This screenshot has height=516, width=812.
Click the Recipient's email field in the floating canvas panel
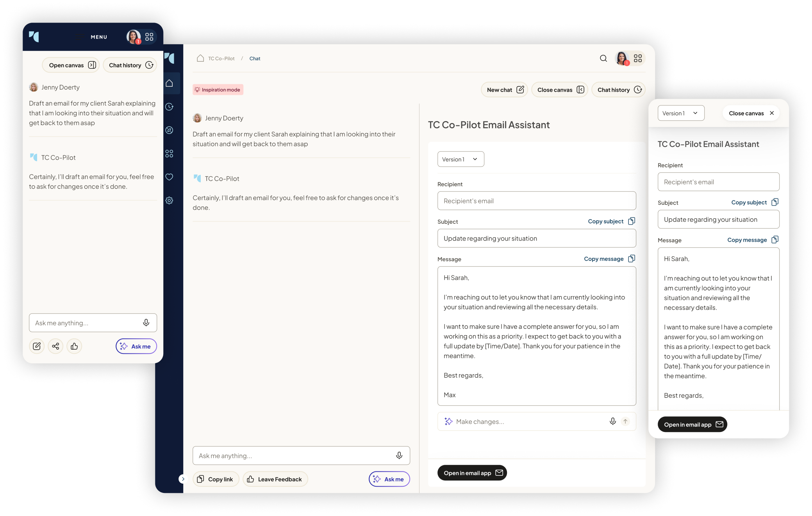719,182
